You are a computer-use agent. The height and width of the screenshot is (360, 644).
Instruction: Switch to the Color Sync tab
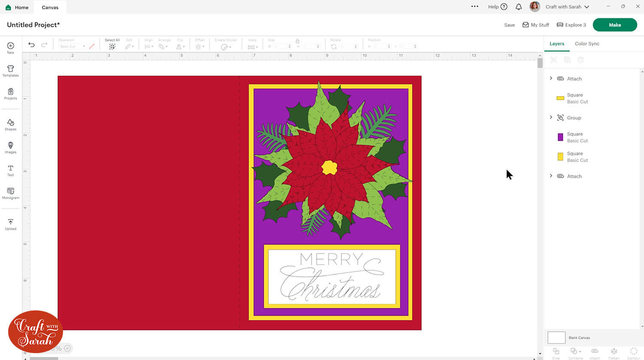click(587, 44)
